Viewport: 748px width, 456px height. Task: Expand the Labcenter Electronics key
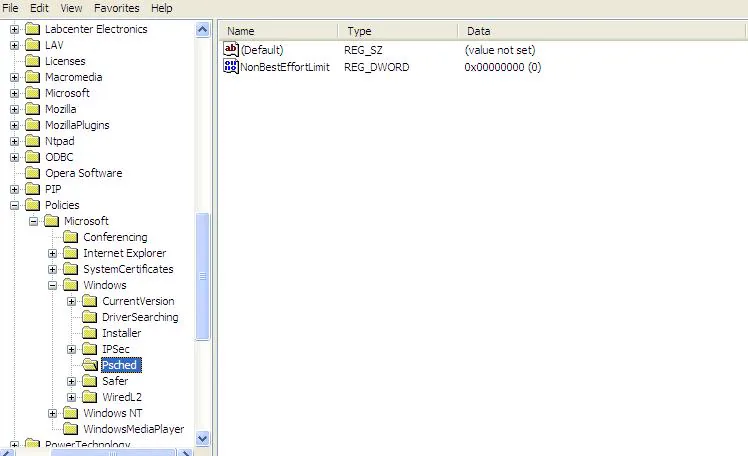pyautogui.click(x=14, y=30)
